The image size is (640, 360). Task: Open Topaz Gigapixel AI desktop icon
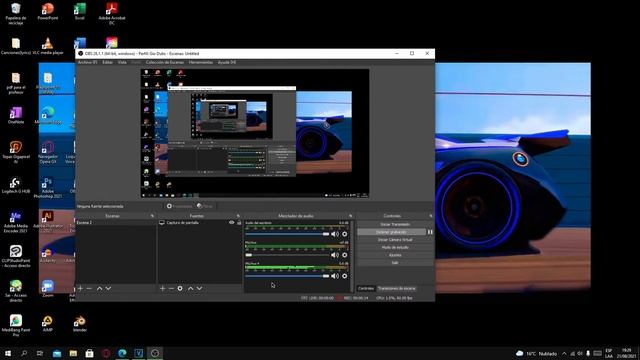[x=16, y=152]
